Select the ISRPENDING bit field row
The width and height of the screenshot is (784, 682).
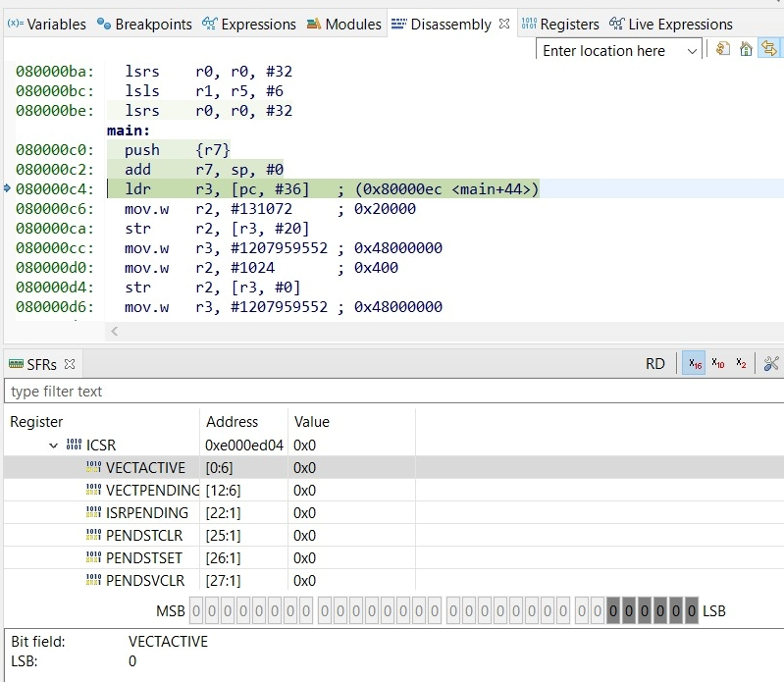[x=393, y=512]
